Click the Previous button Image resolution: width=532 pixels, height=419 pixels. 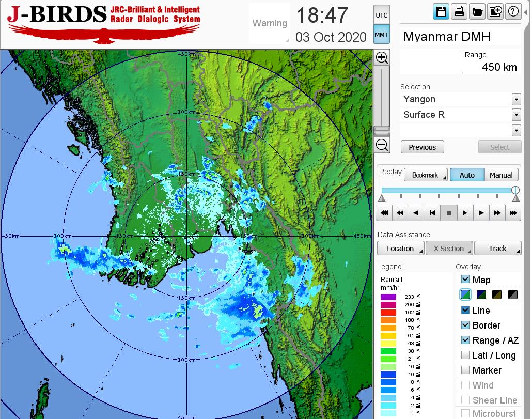pos(422,147)
